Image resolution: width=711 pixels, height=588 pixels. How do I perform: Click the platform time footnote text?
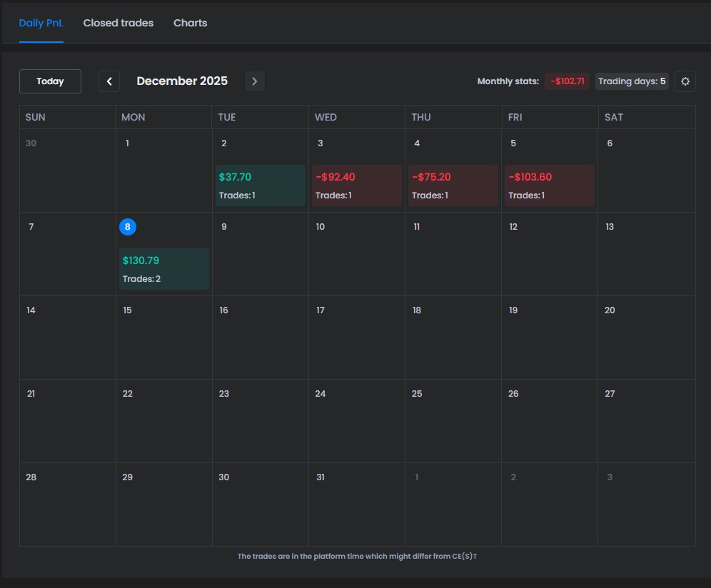(358, 557)
